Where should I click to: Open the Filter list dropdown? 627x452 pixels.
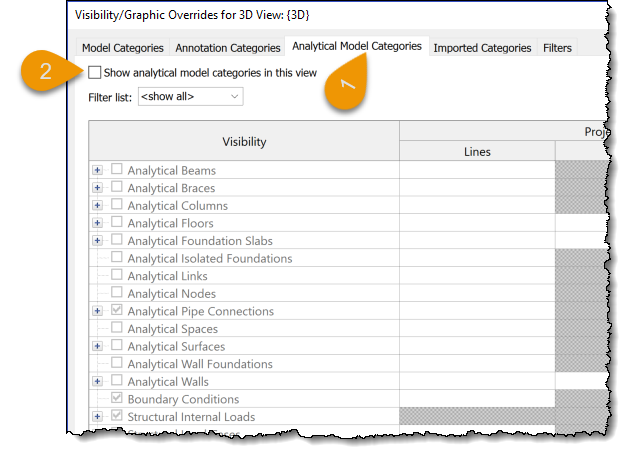(x=190, y=97)
